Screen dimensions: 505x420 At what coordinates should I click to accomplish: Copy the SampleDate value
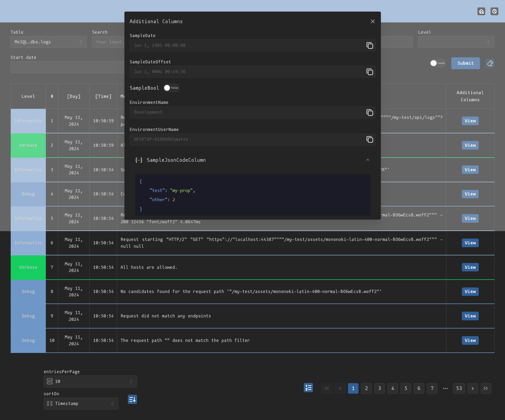[370, 45]
